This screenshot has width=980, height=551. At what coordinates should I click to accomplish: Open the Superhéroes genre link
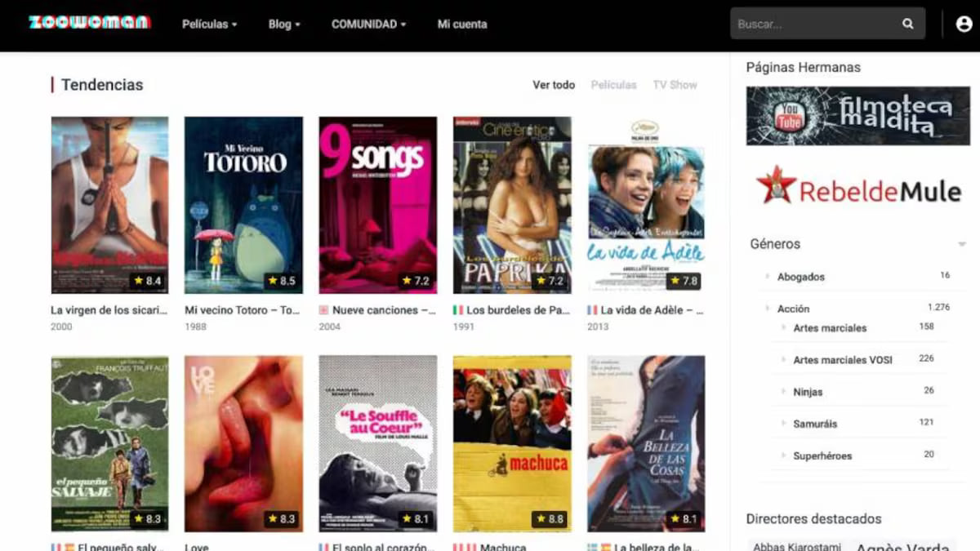(x=822, y=455)
